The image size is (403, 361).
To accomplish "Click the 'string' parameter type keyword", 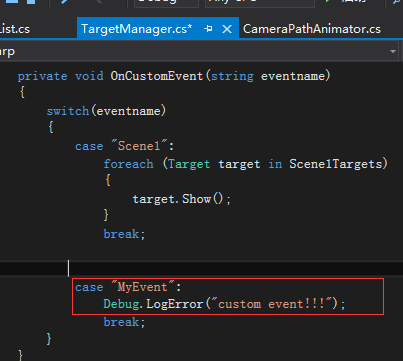I will (x=232, y=76).
